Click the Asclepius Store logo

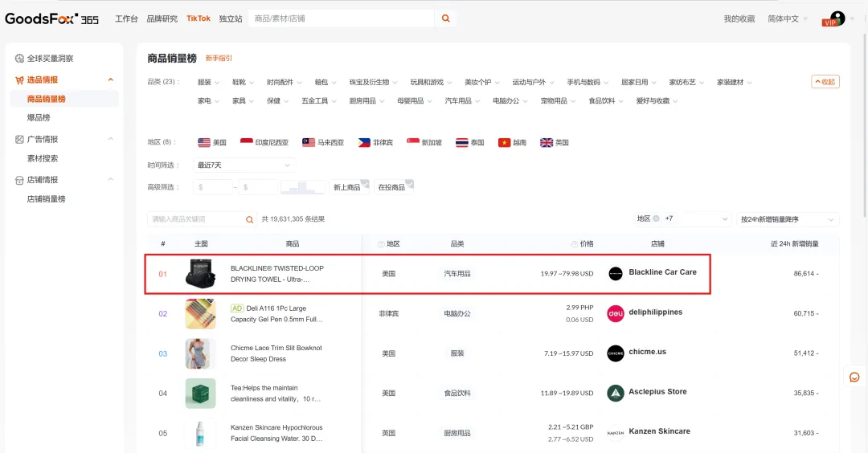[x=616, y=394]
